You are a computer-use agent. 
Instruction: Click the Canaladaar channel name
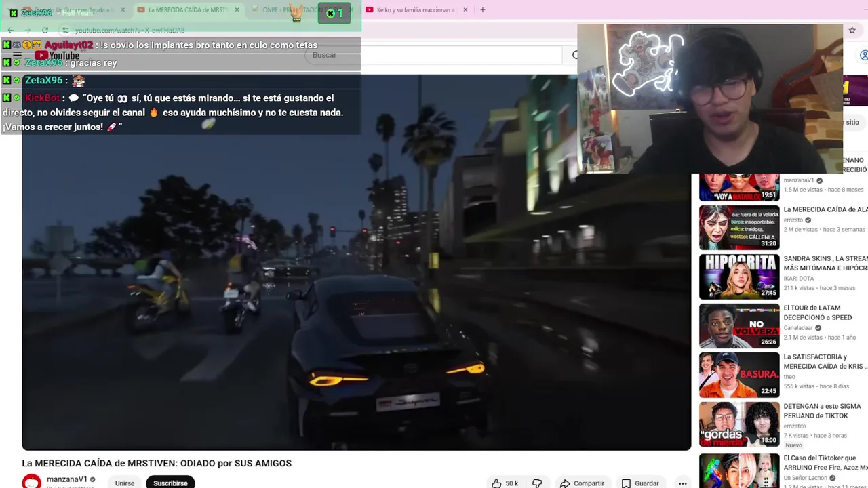tap(798, 328)
